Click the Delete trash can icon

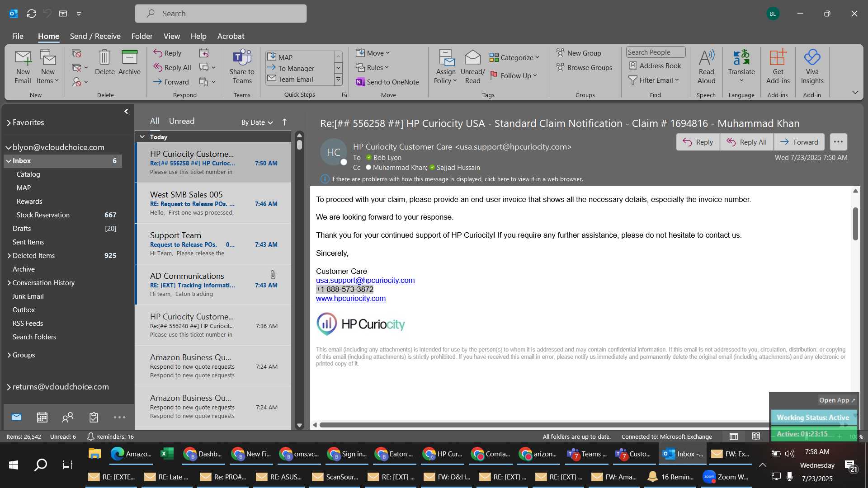(x=104, y=62)
